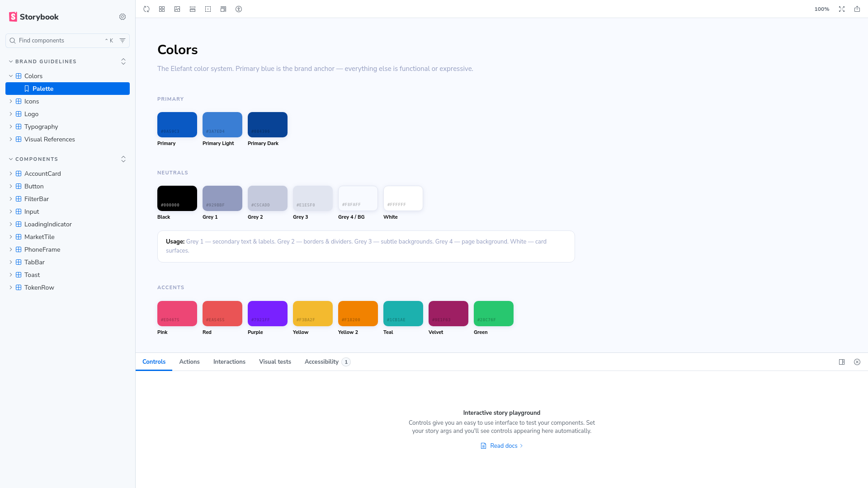Click the FilterBar component icon
The width and height of the screenshot is (868, 488).
pos(19,199)
